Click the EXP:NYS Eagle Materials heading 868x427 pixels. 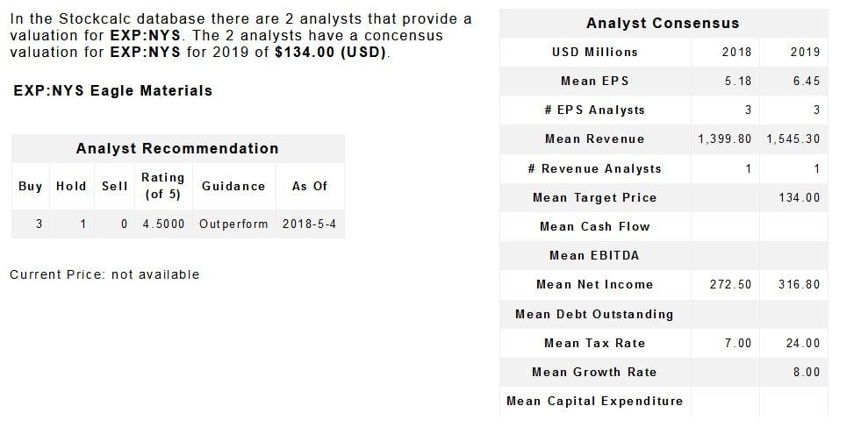click(113, 91)
